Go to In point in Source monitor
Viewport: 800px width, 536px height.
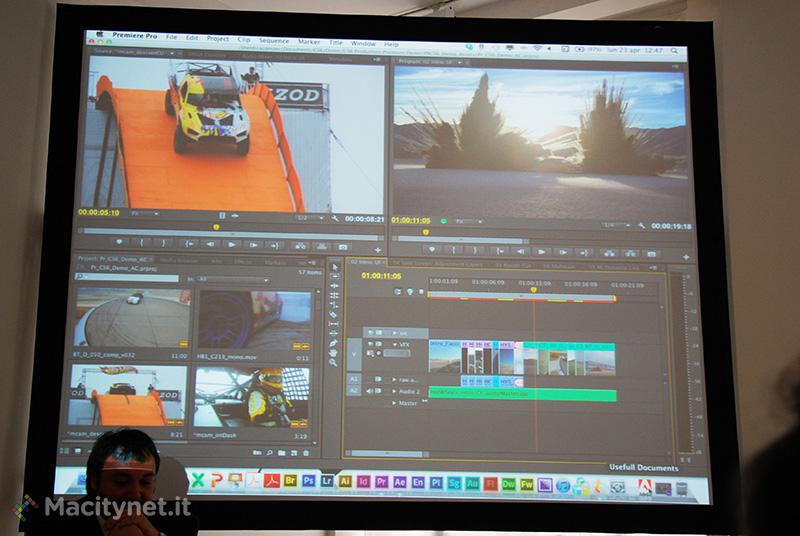(x=189, y=244)
